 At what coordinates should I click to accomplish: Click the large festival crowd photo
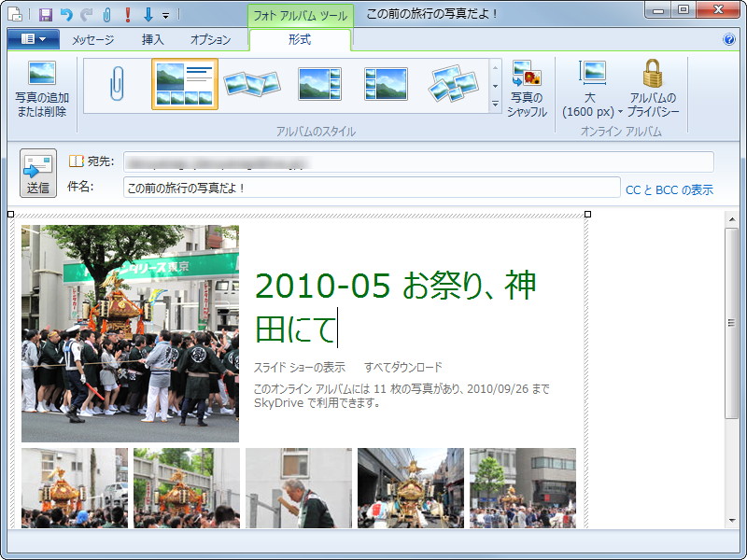click(x=130, y=333)
